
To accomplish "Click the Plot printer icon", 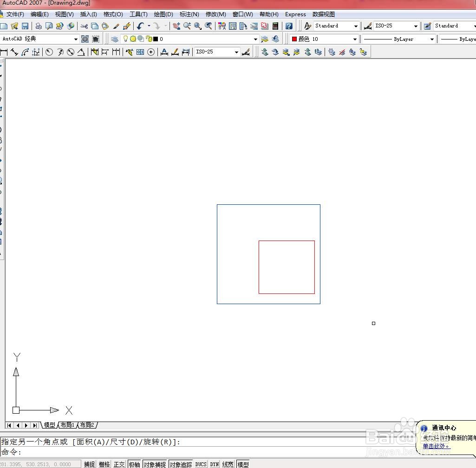I will tap(39, 26).
